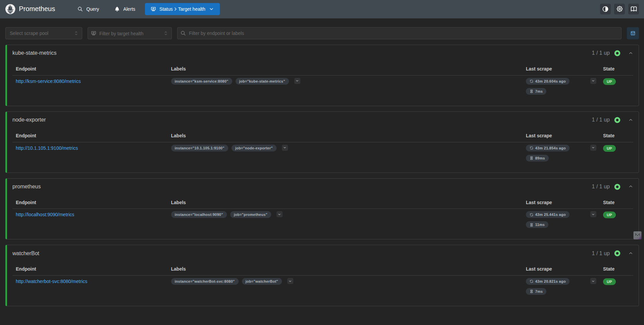This screenshot has width=644, height=325.
Task: Click the 11ms scrape duration badge
Action: [x=537, y=225]
